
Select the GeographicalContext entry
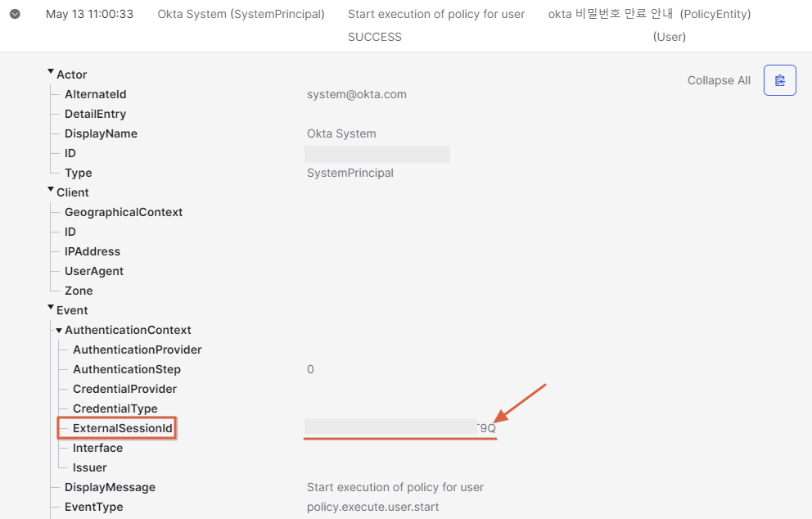point(124,212)
